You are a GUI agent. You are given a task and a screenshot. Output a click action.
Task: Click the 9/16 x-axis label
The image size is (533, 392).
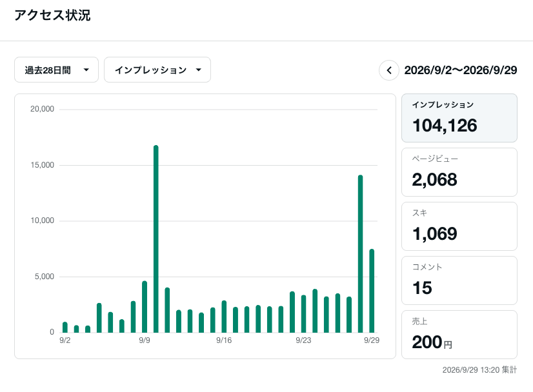(x=224, y=340)
